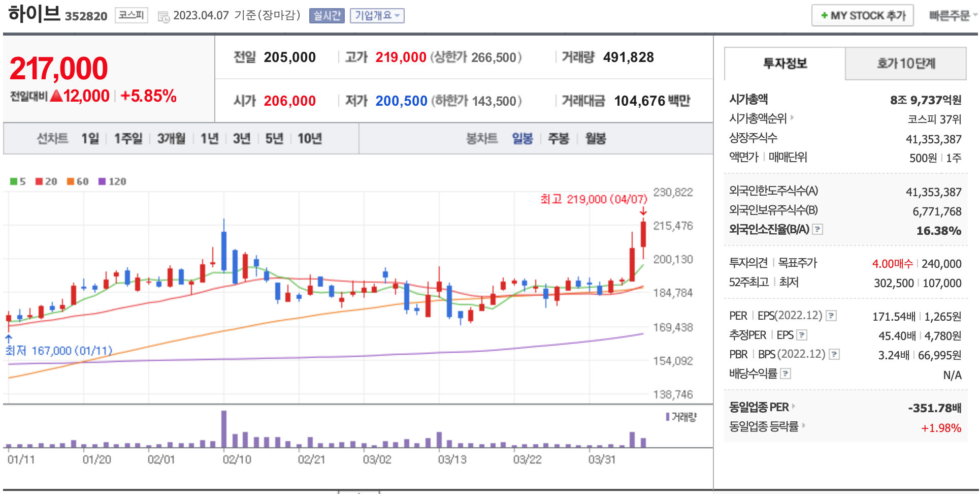Click question mark icon next to 추정PER EPS
Viewport: 980px width, 494px height.
pyautogui.click(x=802, y=335)
